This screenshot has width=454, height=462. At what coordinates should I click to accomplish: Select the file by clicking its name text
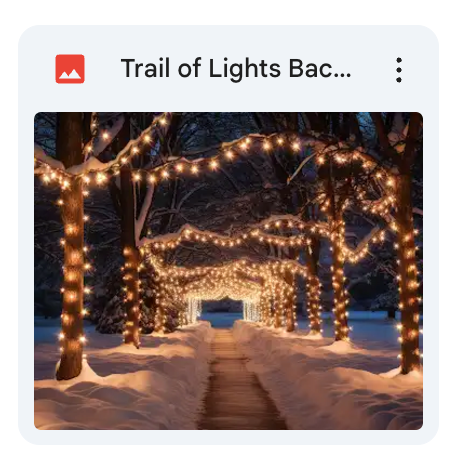(236, 69)
